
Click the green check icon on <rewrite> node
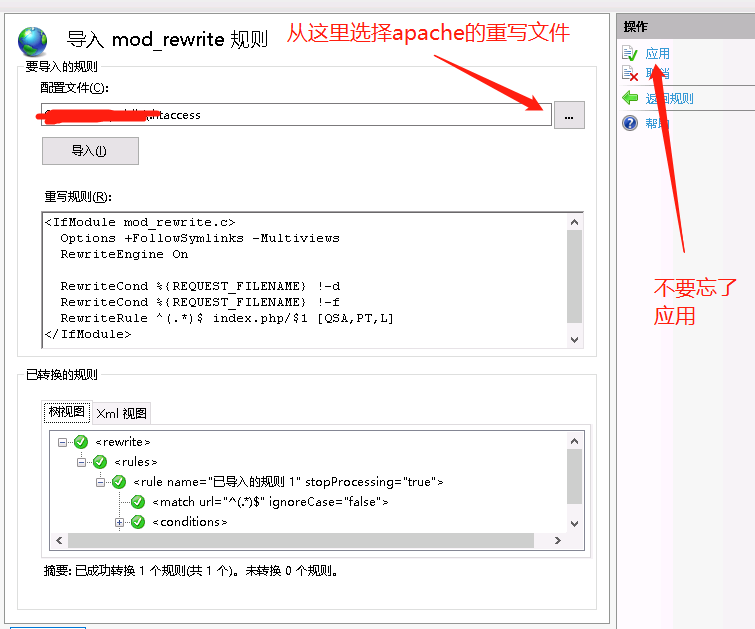click(x=81, y=442)
